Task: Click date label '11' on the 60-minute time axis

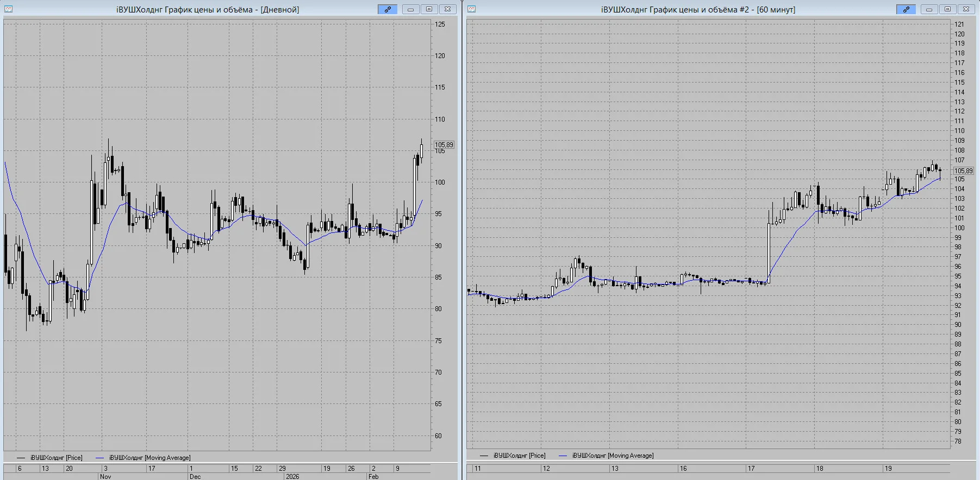Action: (477, 468)
